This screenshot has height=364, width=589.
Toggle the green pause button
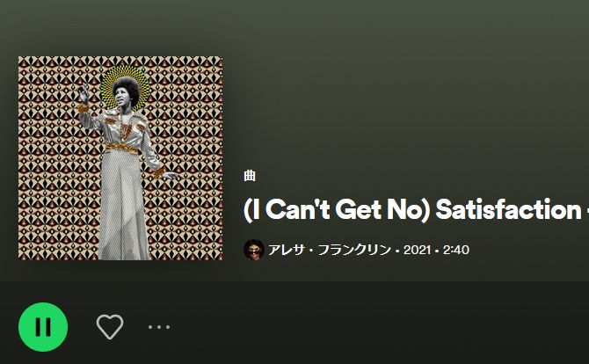[43, 327]
